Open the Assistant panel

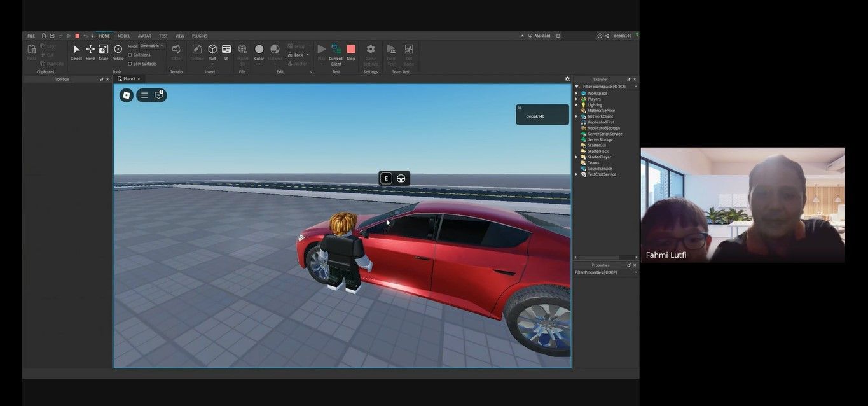(539, 36)
